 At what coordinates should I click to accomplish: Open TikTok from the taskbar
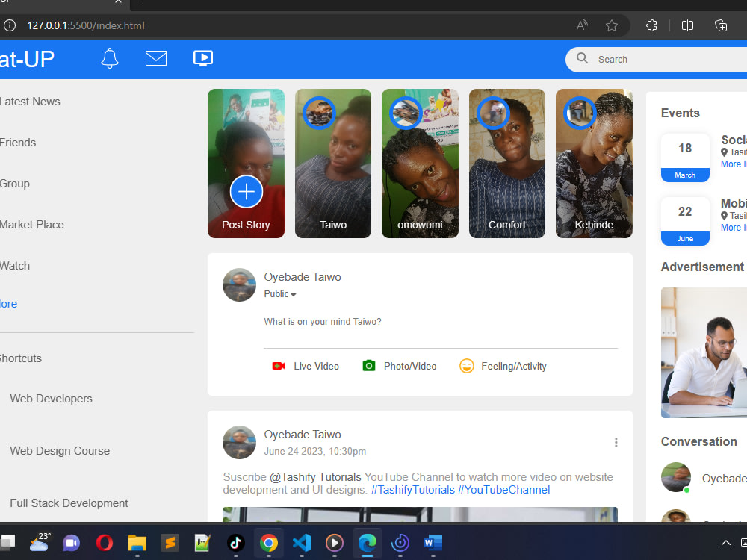[236, 542]
